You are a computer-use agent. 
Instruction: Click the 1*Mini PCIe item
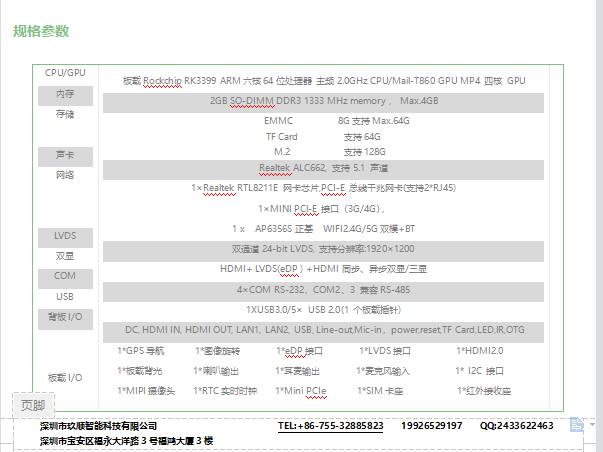click(301, 391)
